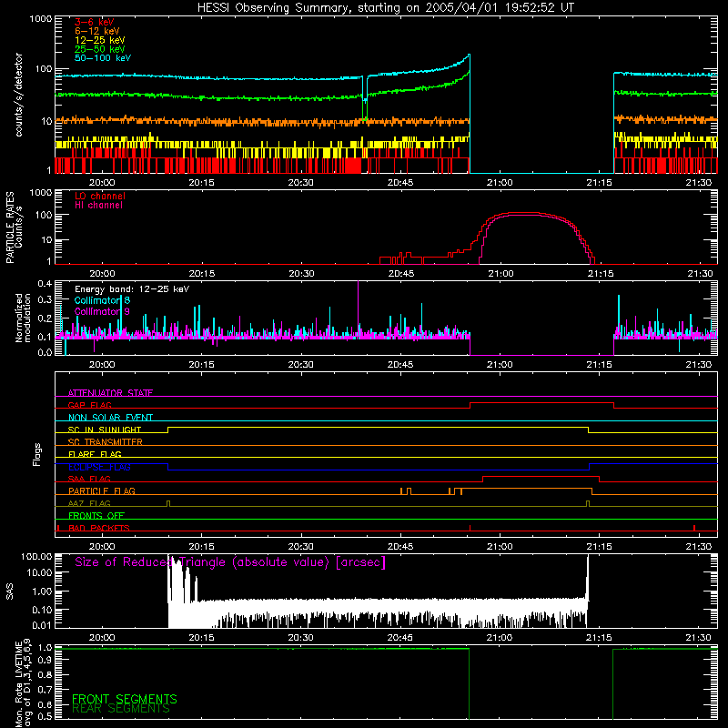Screen dimensions: 728x728
Task: Click the SAS axis label
Action: 10,591
